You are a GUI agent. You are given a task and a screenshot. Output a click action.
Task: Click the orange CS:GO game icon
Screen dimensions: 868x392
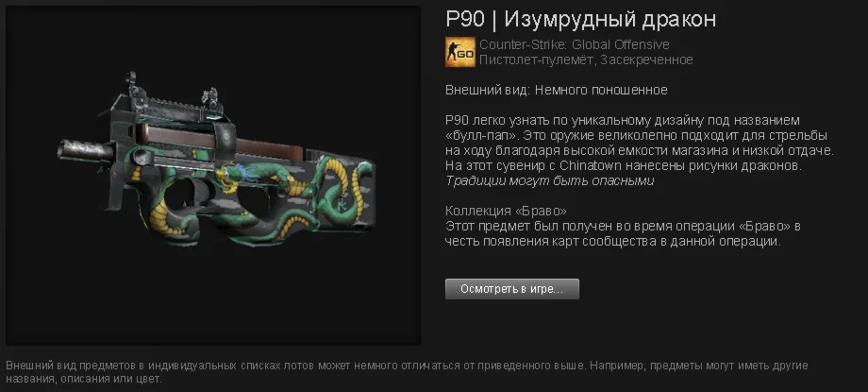tap(460, 52)
